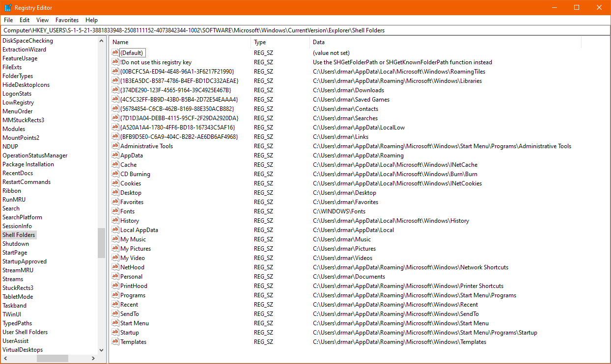Click the string icon beside NetHood
This screenshot has width=611, height=364.
(x=115, y=267)
